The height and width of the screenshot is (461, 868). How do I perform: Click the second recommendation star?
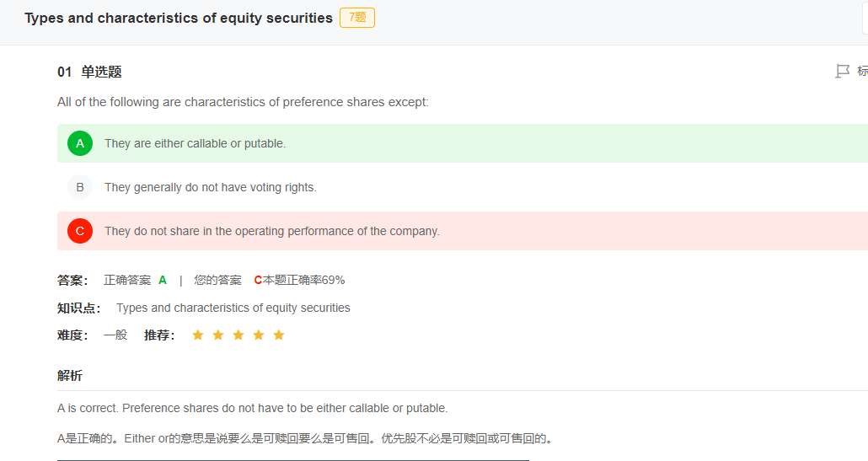(x=218, y=335)
